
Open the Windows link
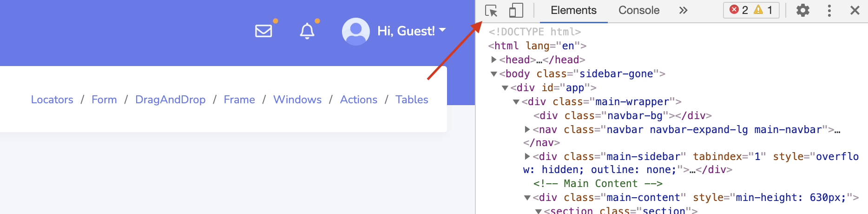point(297,100)
